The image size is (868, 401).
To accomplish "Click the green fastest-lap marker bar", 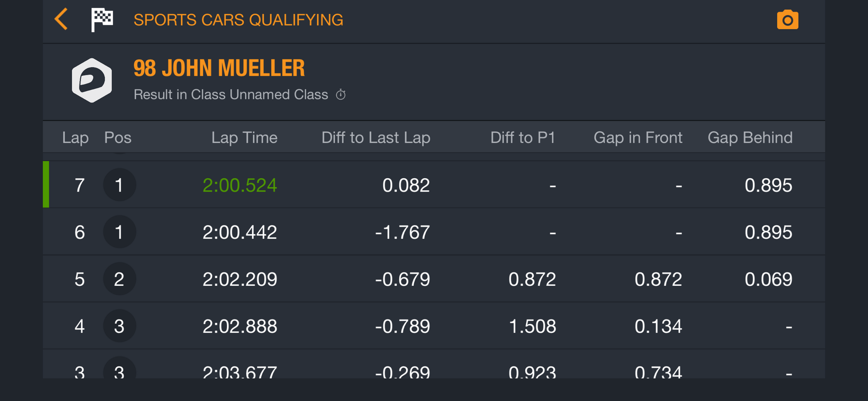I will tap(46, 184).
